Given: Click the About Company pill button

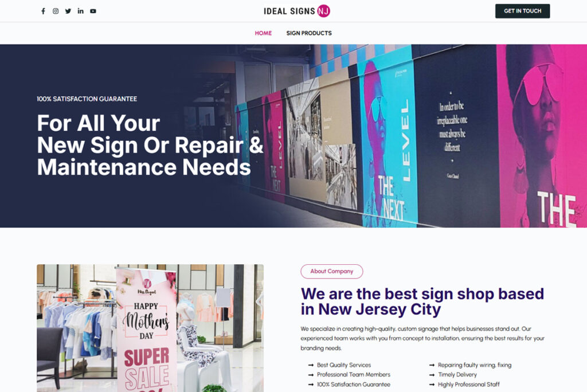Looking at the screenshot, I should point(332,272).
